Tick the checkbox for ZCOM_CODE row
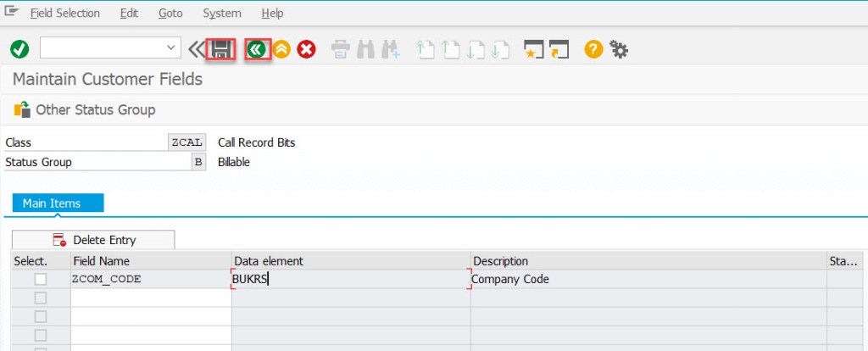This screenshot has height=351, width=868. 41,280
